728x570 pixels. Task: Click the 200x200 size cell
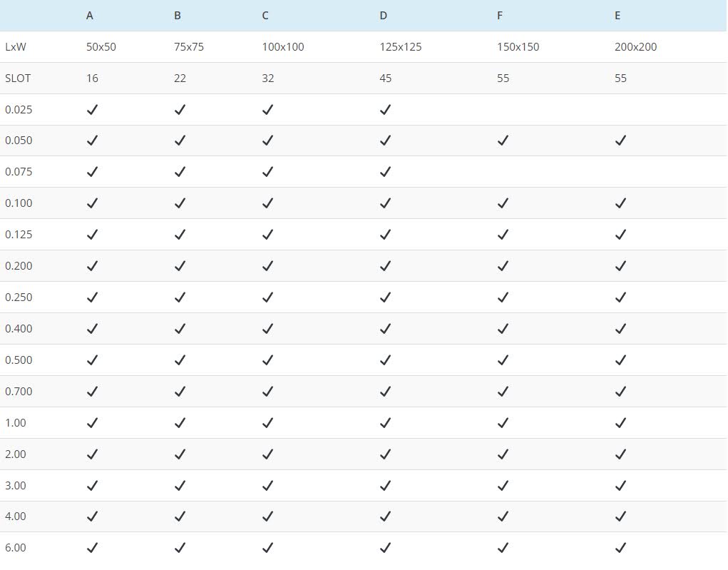pos(636,47)
